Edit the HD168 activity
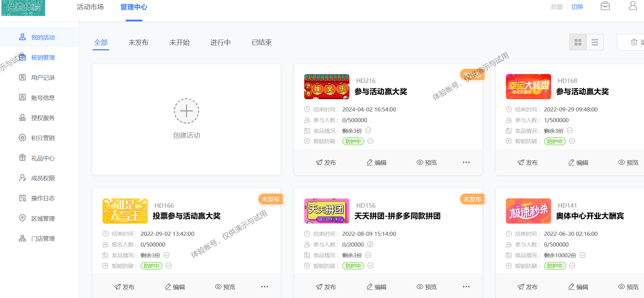 pyautogui.click(x=578, y=163)
